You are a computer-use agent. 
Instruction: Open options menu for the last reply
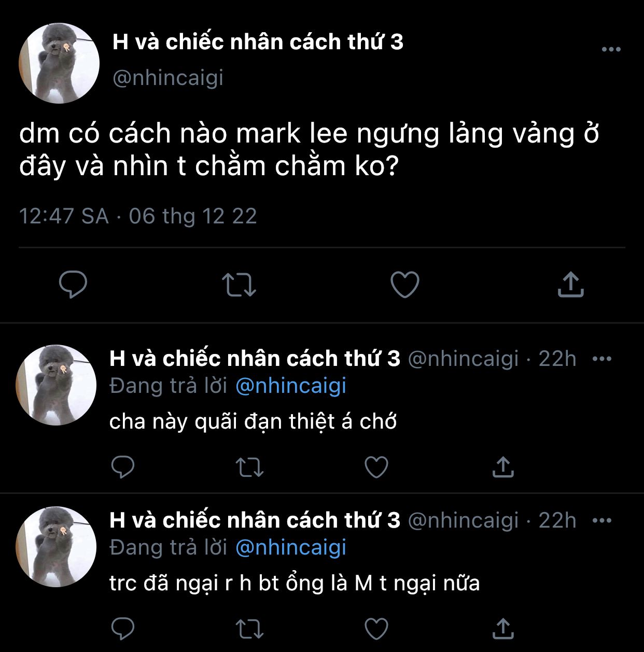[601, 520]
